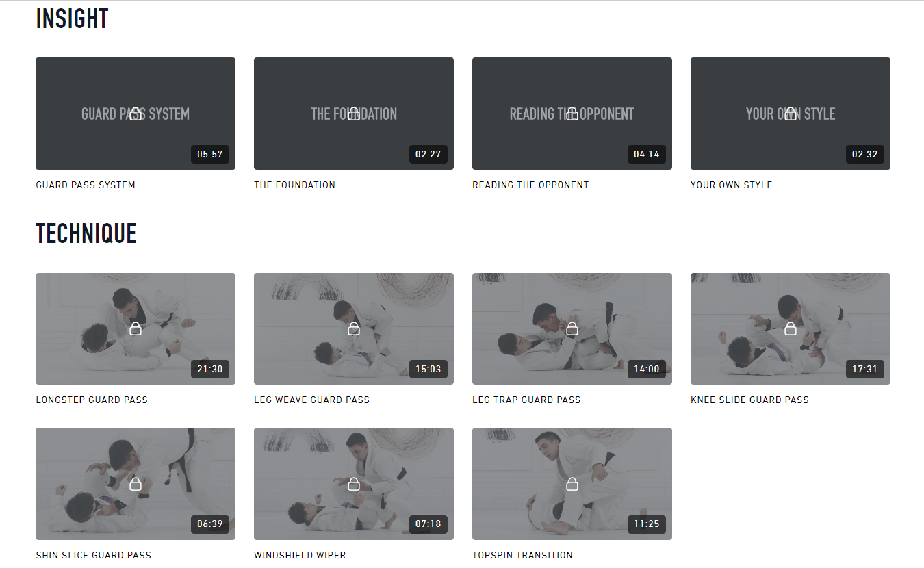Open the Longstep Guard Pass title link

92,400
